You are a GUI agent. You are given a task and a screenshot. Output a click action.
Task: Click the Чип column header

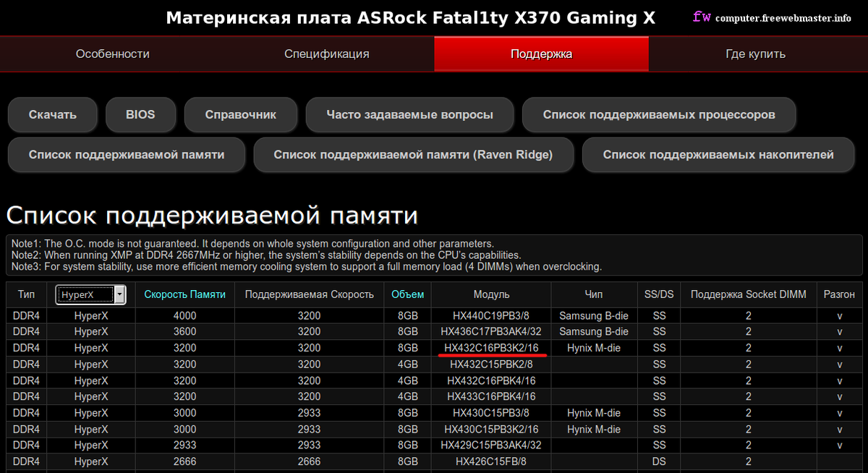[x=594, y=294]
